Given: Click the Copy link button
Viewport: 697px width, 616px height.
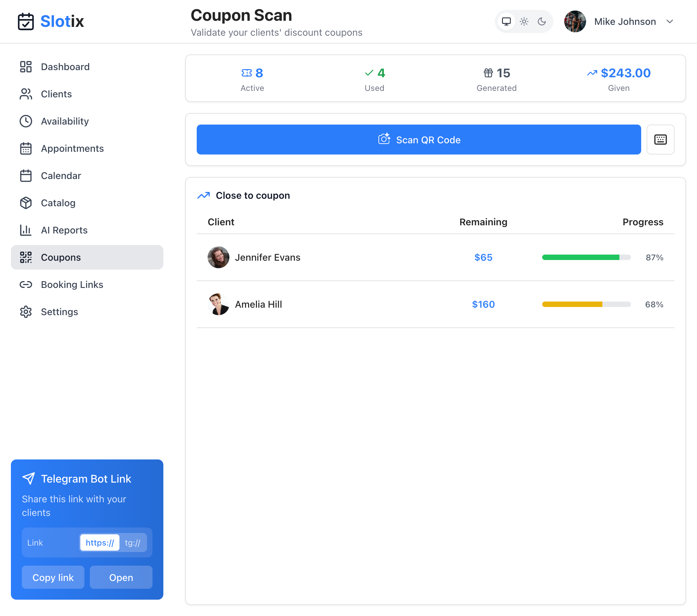Looking at the screenshot, I should [53, 577].
